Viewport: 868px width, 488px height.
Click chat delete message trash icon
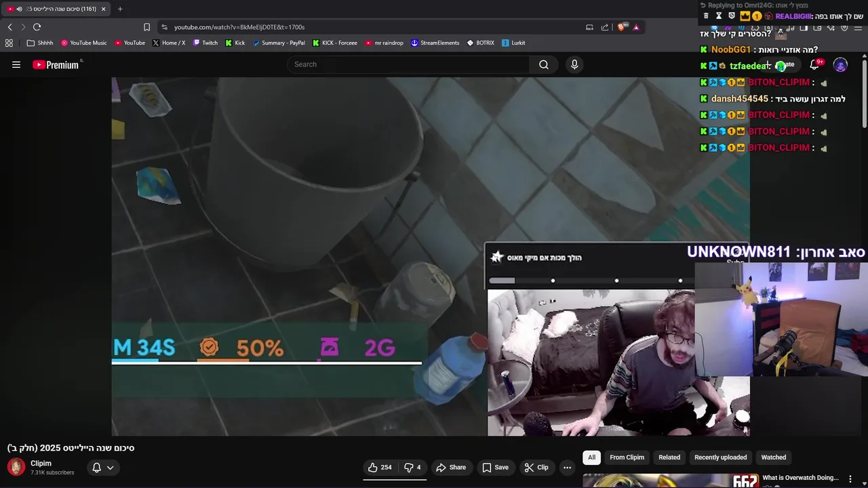pos(706,16)
